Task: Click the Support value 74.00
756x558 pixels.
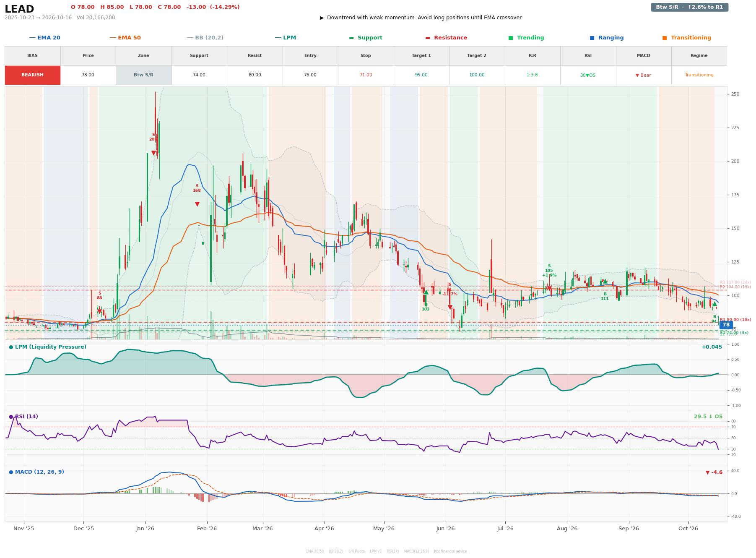Action: point(199,75)
